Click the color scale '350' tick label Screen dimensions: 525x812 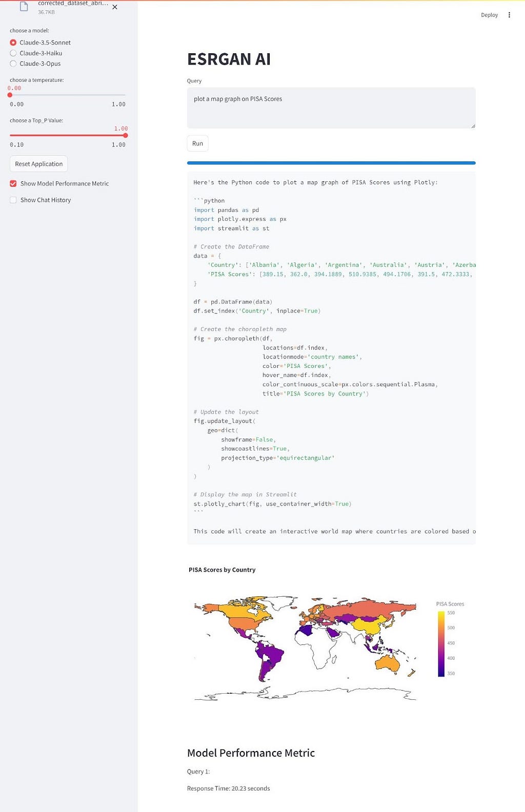point(451,674)
